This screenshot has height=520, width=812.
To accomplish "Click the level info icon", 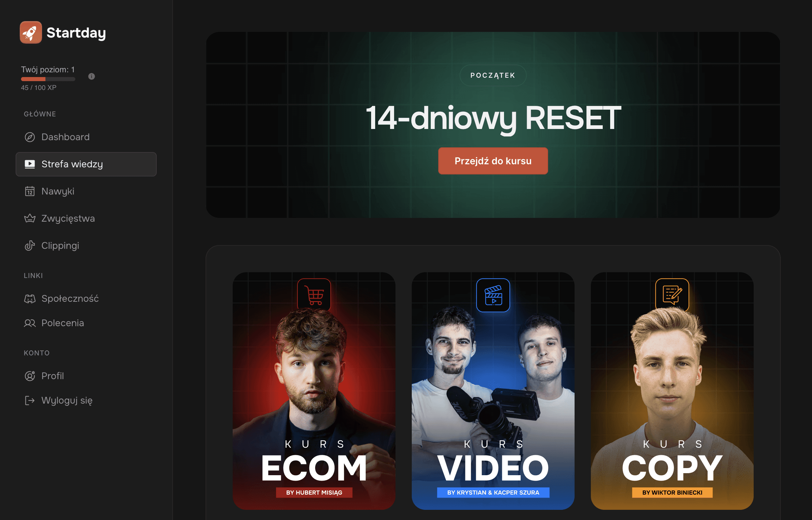I will click(92, 76).
